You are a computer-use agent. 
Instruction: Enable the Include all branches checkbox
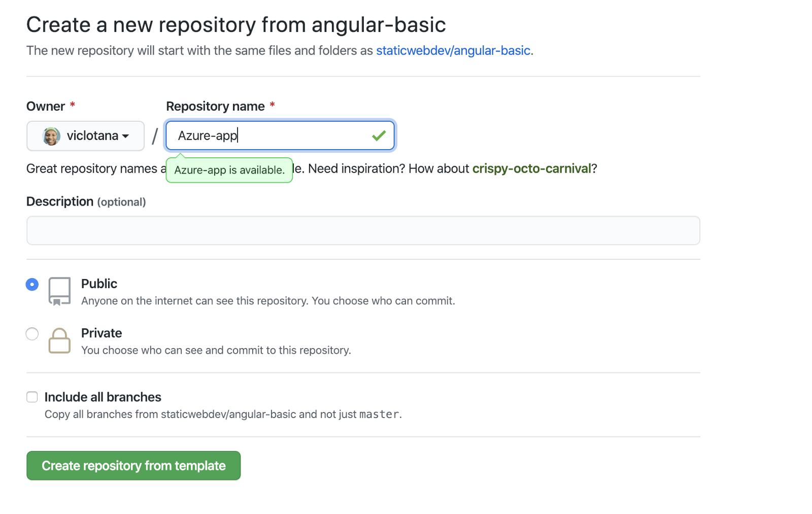pyautogui.click(x=32, y=397)
